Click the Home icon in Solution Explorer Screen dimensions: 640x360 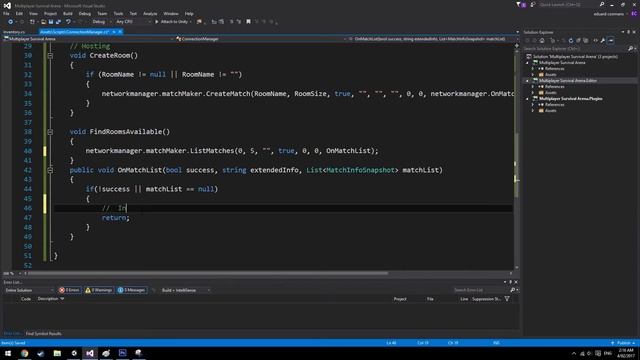542,40
